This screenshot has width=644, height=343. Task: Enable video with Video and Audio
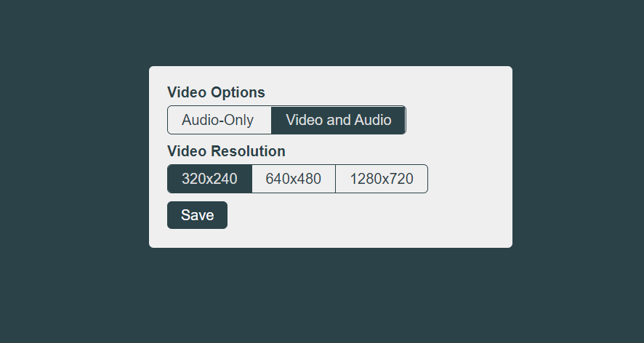click(338, 120)
